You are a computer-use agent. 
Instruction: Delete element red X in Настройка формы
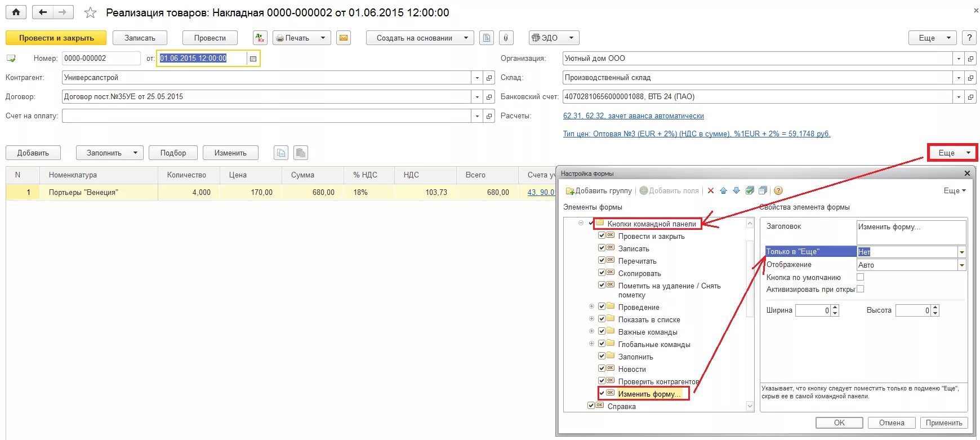(x=711, y=190)
